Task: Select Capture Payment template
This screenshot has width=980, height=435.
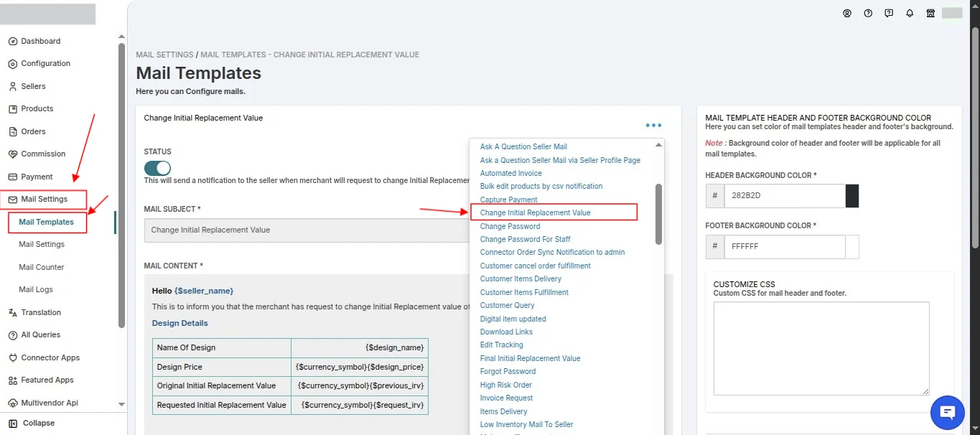Action: pos(509,200)
